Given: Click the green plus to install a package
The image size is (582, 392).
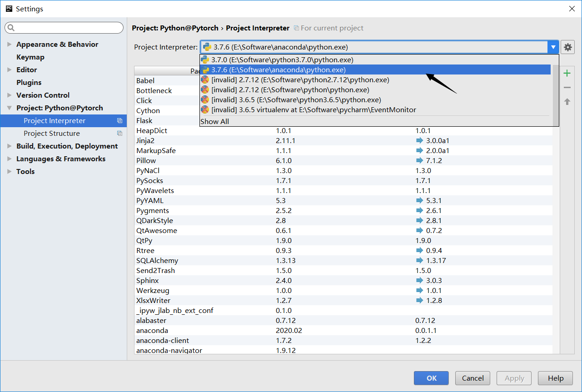Looking at the screenshot, I should click(x=567, y=73).
